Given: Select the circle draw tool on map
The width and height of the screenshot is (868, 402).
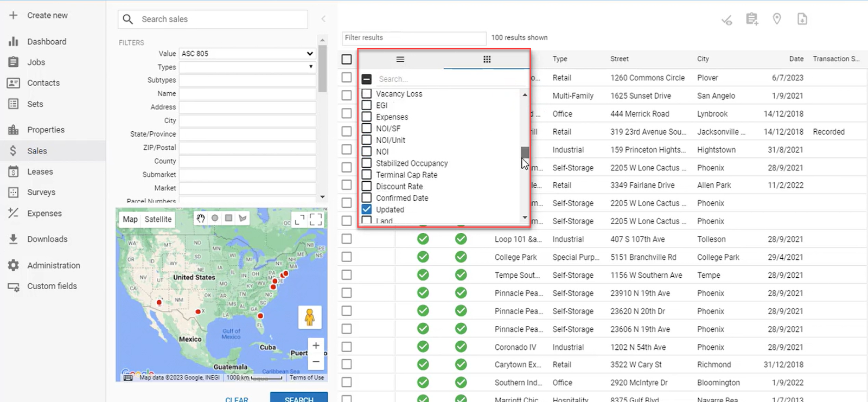Looking at the screenshot, I should coord(215,218).
